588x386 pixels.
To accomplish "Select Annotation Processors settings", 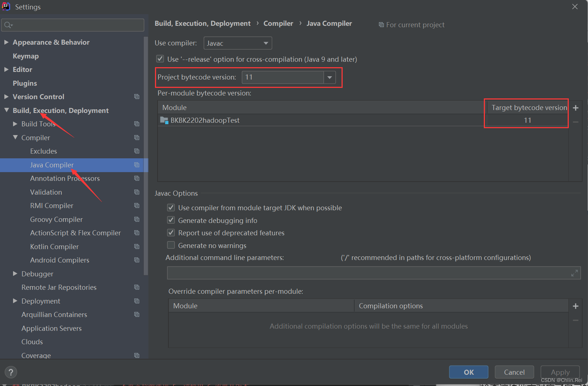I will point(65,178).
